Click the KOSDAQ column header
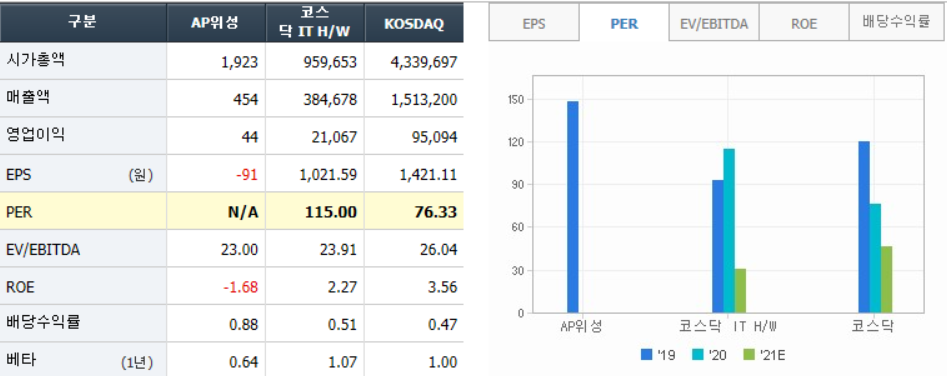The image size is (947, 376). (x=414, y=22)
